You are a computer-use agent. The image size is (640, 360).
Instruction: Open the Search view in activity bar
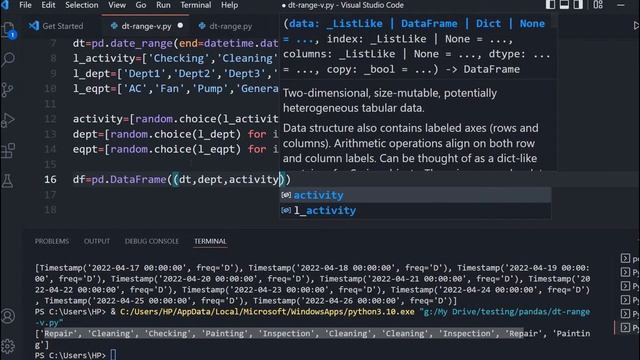point(8,60)
